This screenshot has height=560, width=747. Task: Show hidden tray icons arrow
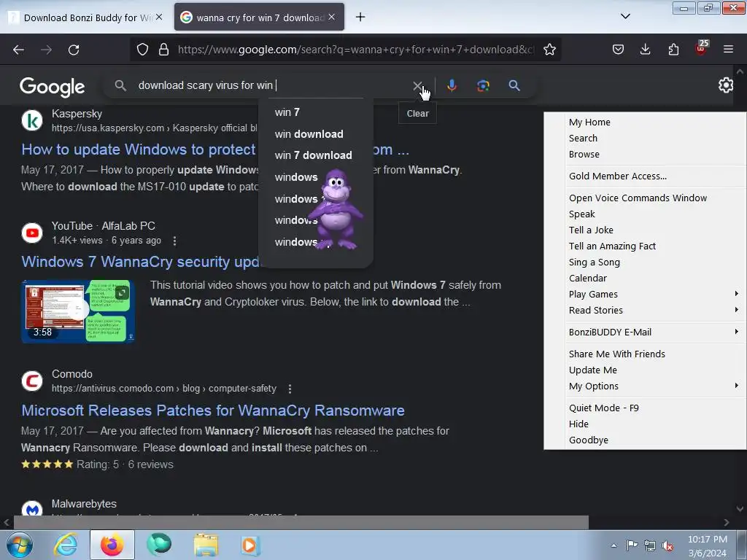pos(614,545)
